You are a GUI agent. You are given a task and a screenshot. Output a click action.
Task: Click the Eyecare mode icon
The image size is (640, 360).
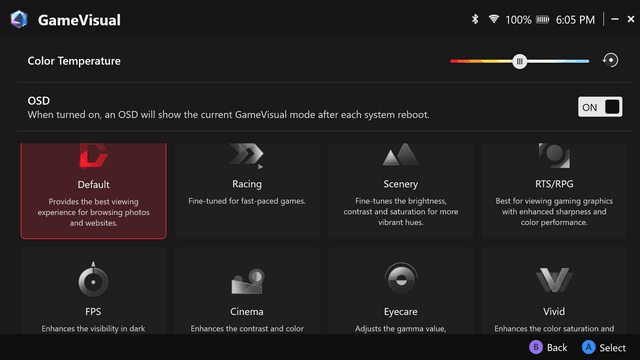401,278
